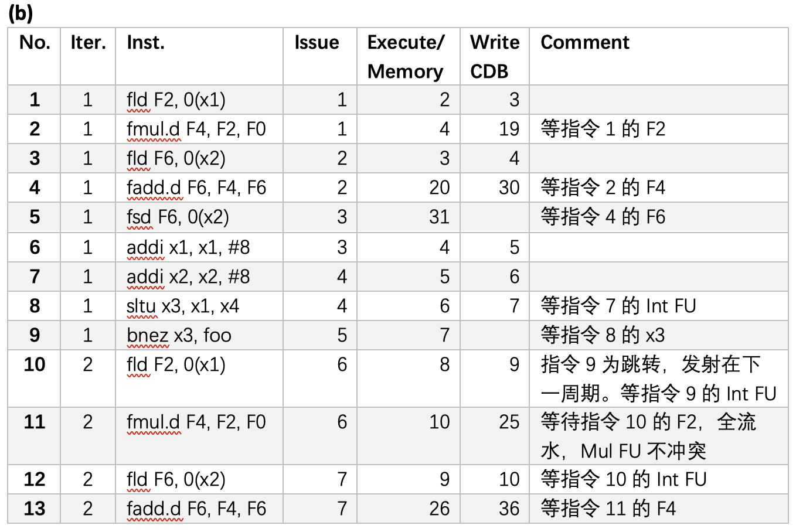Click Write CDB value 19
Image resolution: width=796 pixels, height=532 pixels.
[x=509, y=129]
